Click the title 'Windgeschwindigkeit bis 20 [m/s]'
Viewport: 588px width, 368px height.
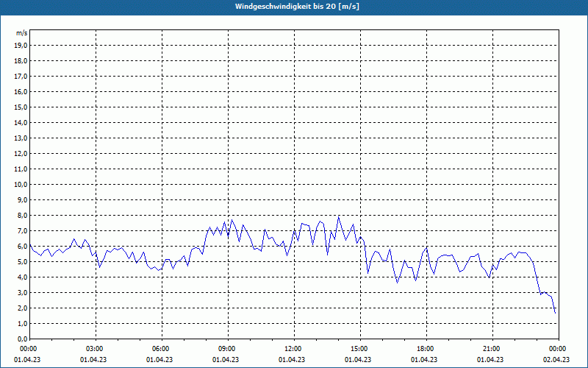[297, 7]
